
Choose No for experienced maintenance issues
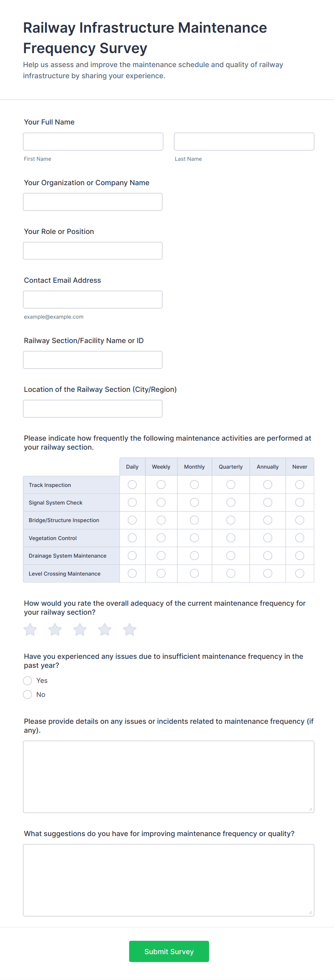coord(27,695)
